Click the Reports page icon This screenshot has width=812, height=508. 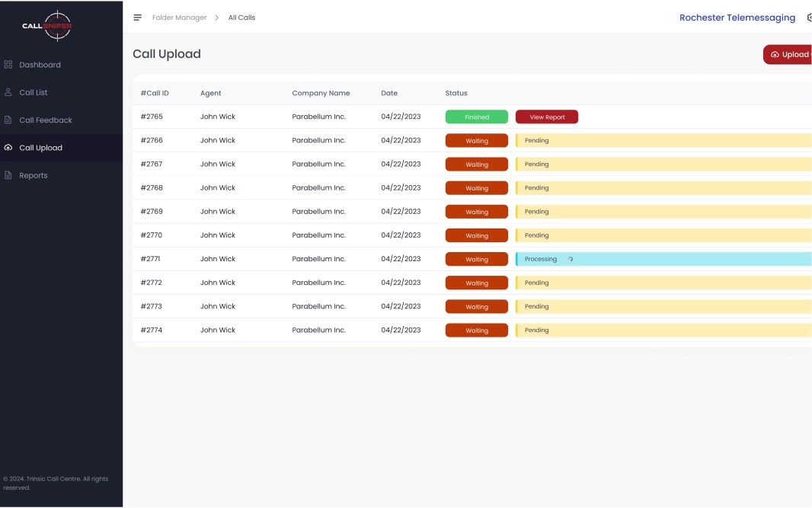point(8,175)
